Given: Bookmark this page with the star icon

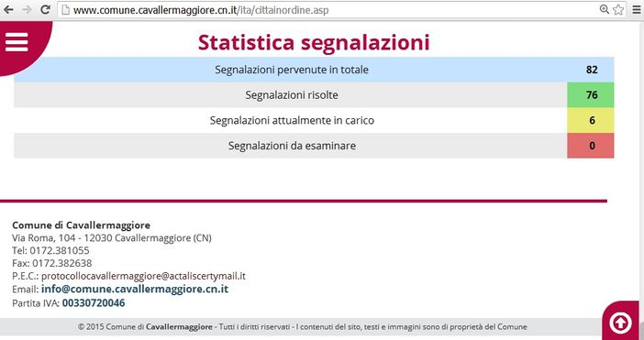Looking at the screenshot, I should 618,10.
